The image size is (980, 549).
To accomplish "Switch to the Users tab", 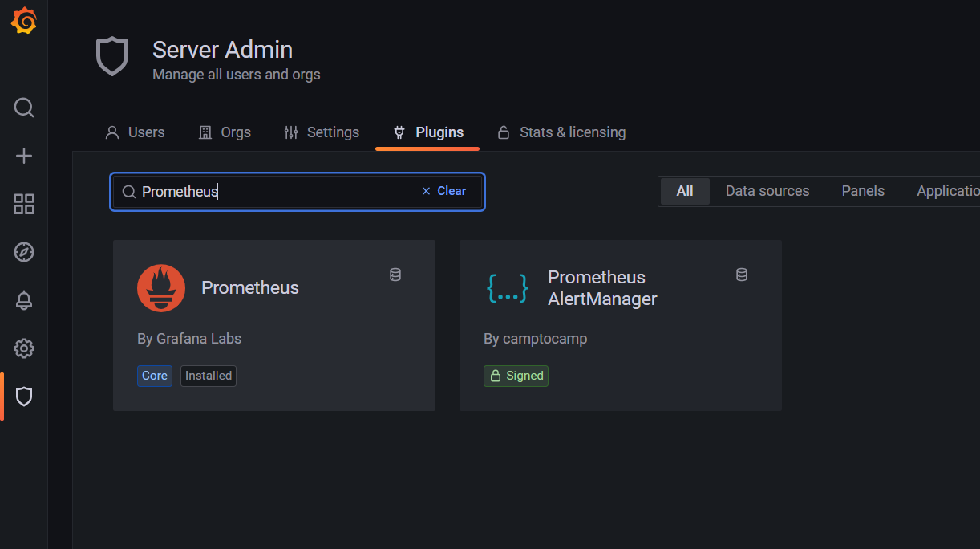I will tap(135, 132).
